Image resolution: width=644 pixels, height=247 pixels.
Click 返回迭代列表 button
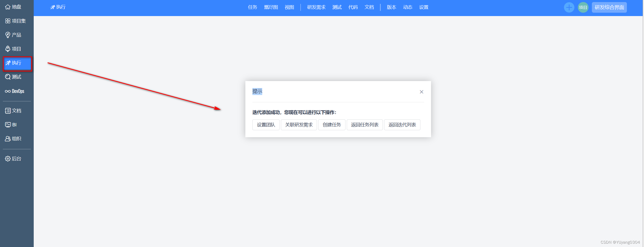(402, 125)
